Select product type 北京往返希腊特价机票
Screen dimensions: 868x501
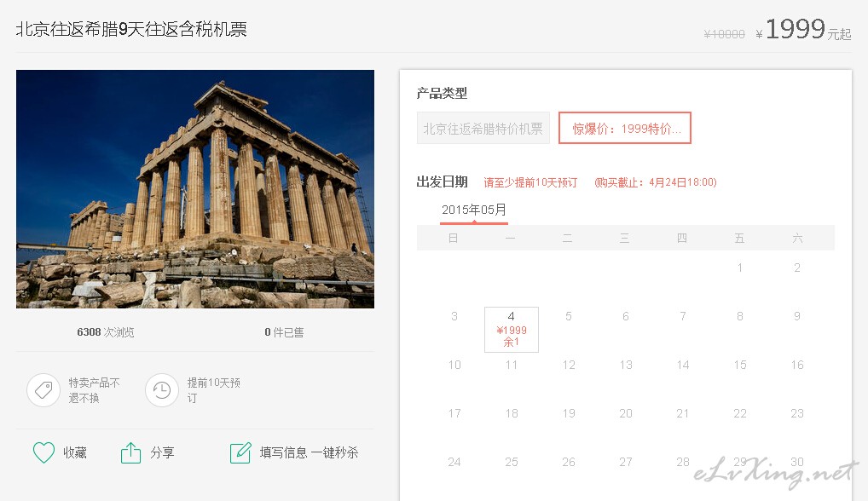point(483,129)
